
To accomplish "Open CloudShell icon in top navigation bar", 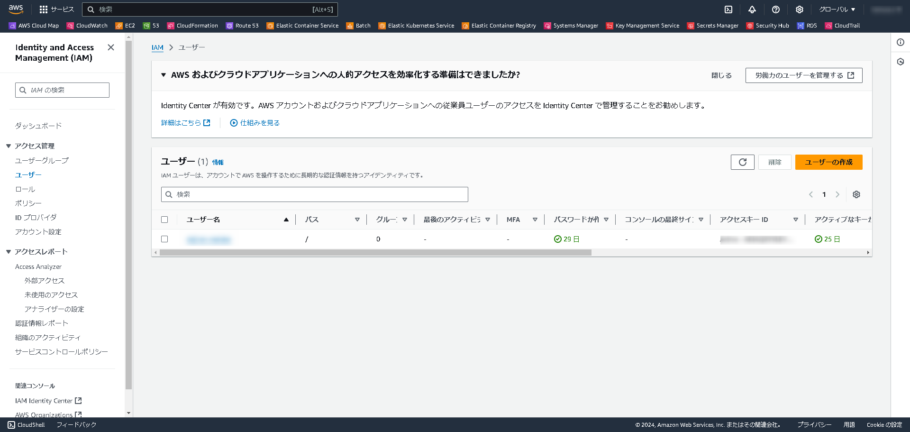I will tap(728, 9).
